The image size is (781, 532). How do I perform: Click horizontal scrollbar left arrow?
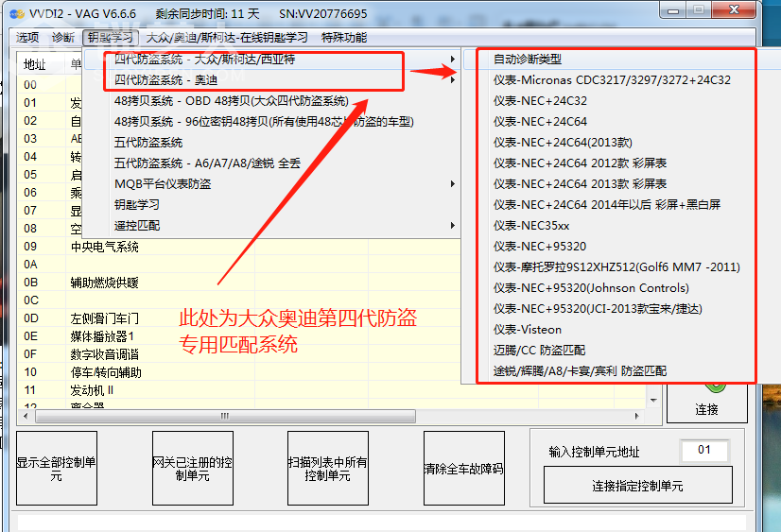pos(26,416)
